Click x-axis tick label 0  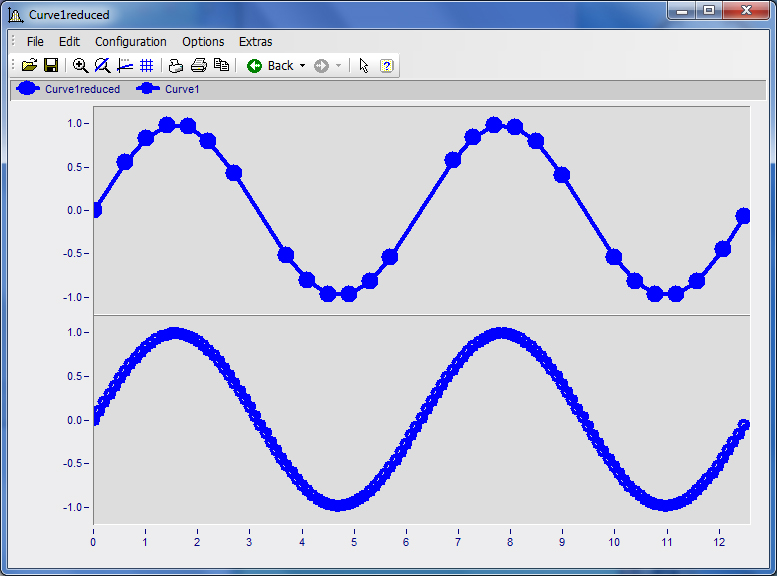(93, 542)
